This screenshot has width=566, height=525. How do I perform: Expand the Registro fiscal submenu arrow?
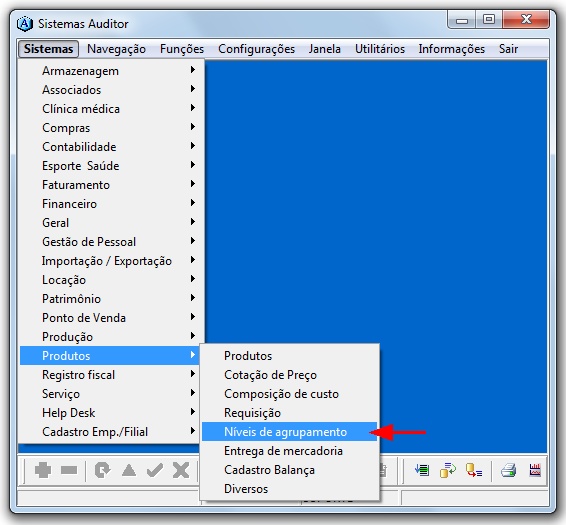tap(193, 374)
